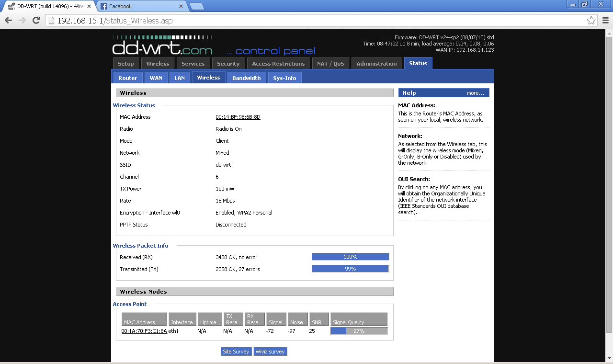Screen dimensions: 613x364
Task: Switch to the Bandwidth sub-tab
Action: coord(247,78)
